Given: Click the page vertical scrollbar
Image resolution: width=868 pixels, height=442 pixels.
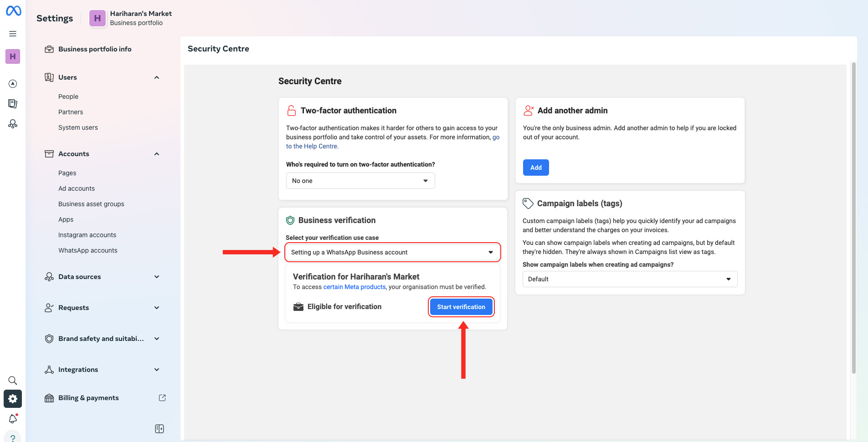Looking at the screenshot, I should (x=853, y=218).
